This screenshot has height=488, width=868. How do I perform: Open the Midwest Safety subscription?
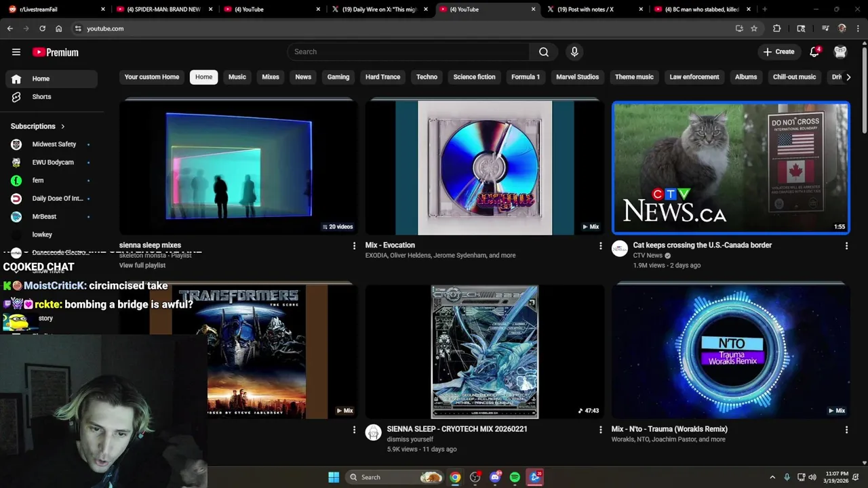coord(52,144)
